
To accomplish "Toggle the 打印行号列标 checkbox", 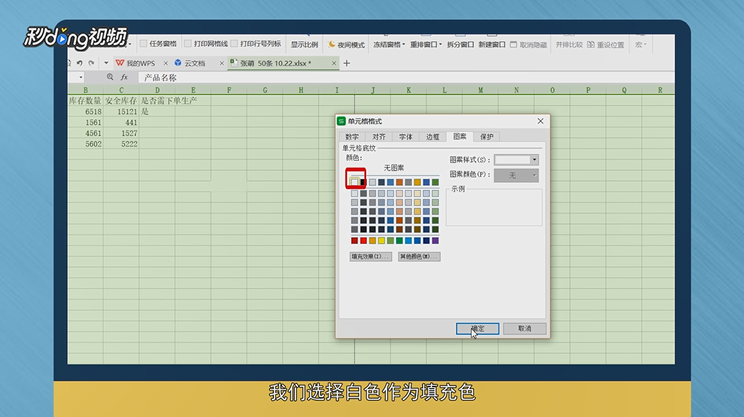I will tap(234, 44).
